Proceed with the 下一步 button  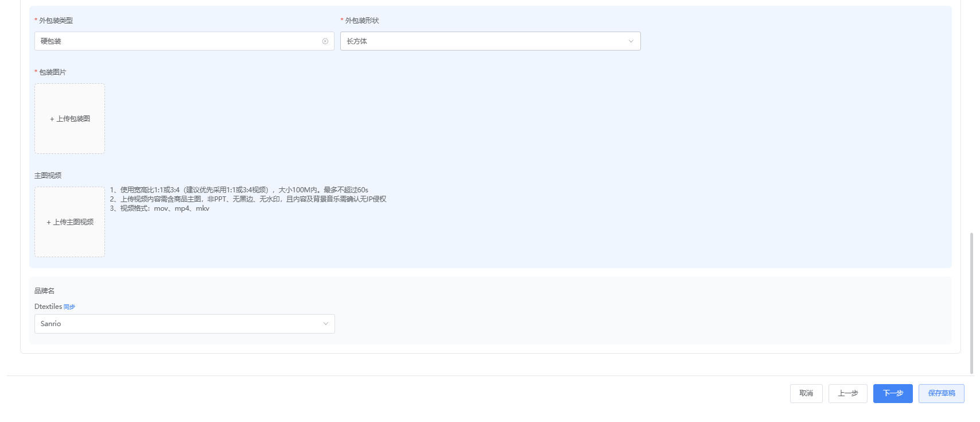coord(893,393)
